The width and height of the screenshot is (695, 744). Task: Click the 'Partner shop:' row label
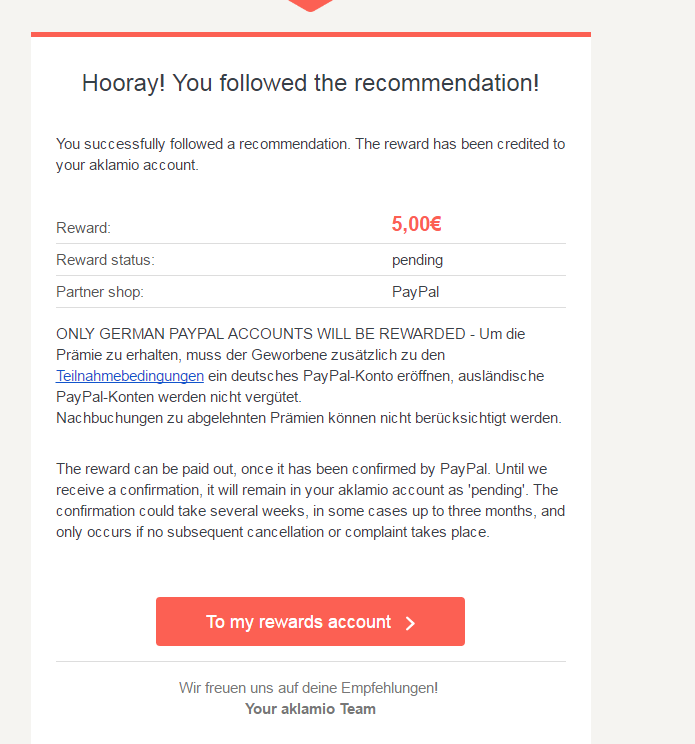click(100, 292)
